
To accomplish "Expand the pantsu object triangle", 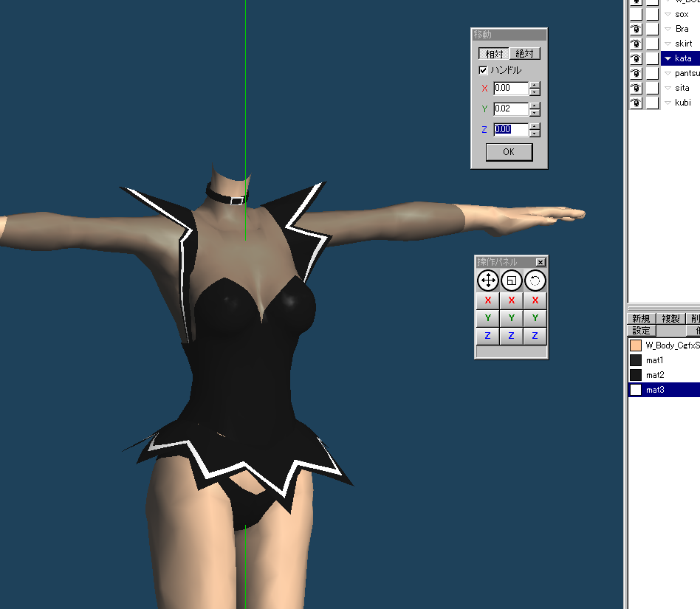I will tap(668, 73).
